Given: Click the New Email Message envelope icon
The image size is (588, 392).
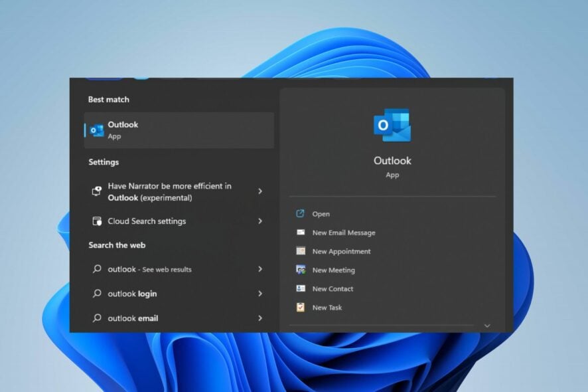Looking at the screenshot, I should tap(300, 233).
